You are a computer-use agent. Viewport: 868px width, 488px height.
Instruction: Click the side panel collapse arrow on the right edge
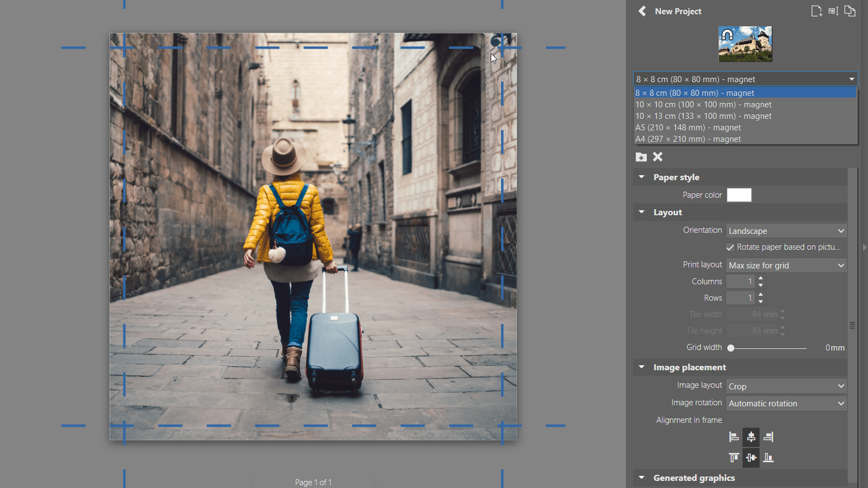(x=864, y=248)
